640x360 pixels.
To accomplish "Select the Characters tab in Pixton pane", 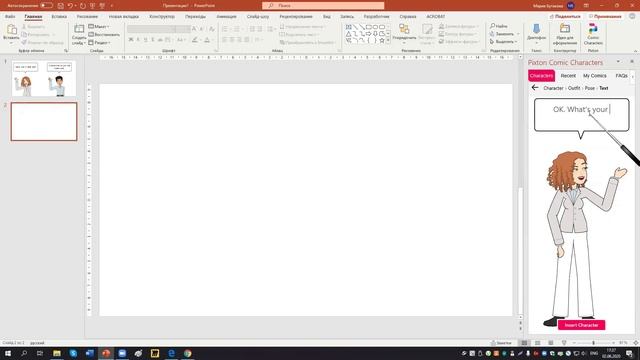I will (541, 76).
